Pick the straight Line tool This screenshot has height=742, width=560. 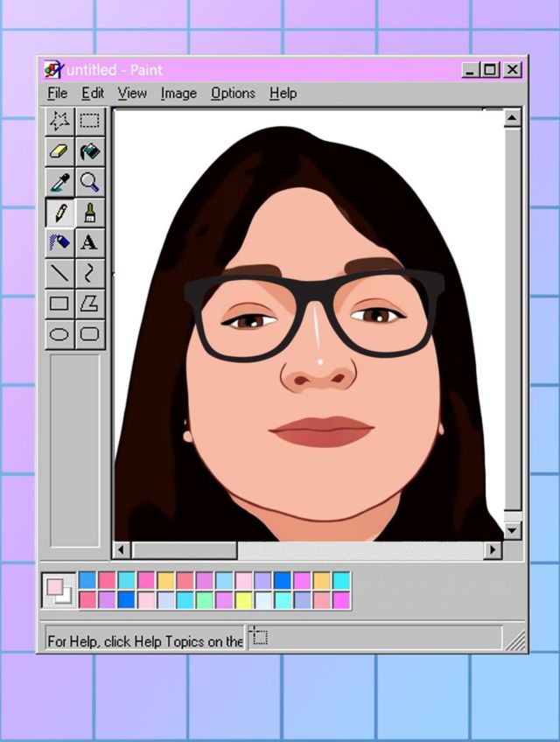59,273
